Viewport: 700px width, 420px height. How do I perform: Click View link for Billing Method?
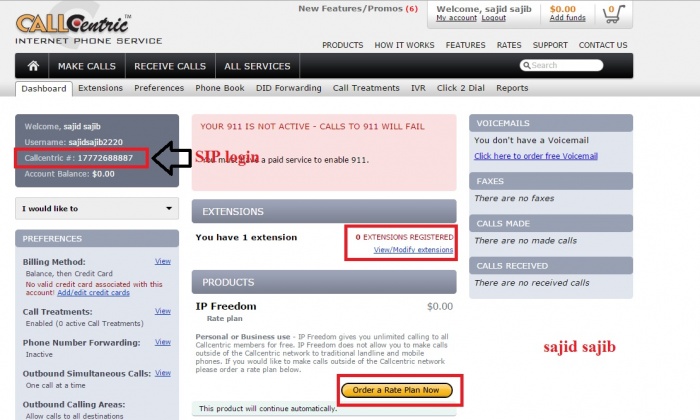162,261
